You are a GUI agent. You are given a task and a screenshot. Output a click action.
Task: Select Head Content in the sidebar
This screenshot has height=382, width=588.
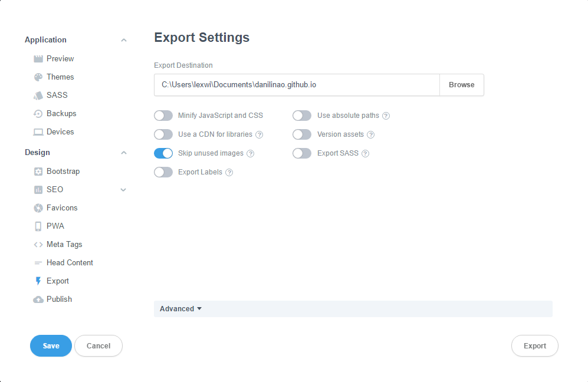tap(70, 263)
